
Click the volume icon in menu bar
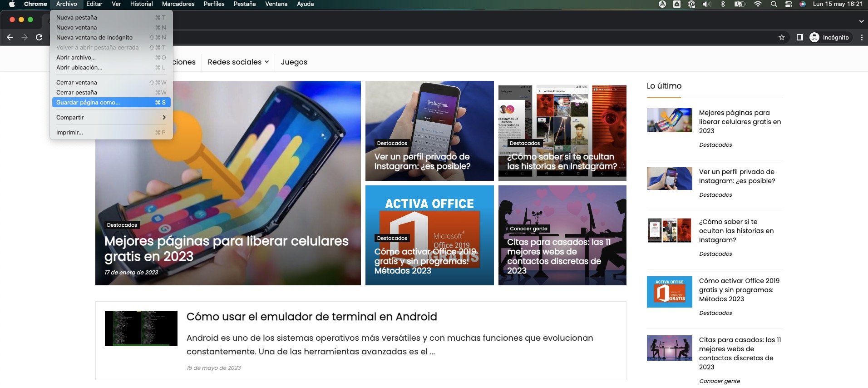(x=707, y=4)
